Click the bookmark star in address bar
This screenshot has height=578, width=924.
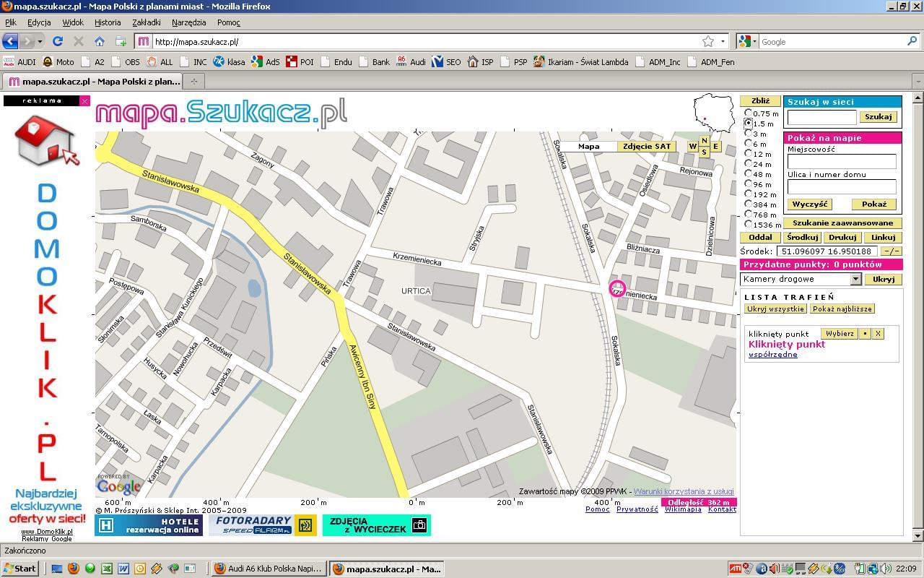coord(708,41)
